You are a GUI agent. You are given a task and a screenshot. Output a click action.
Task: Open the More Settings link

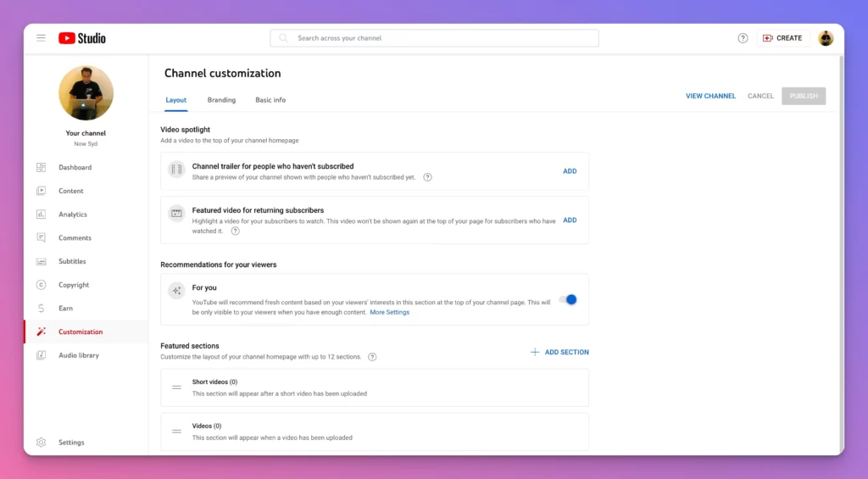[x=390, y=312]
